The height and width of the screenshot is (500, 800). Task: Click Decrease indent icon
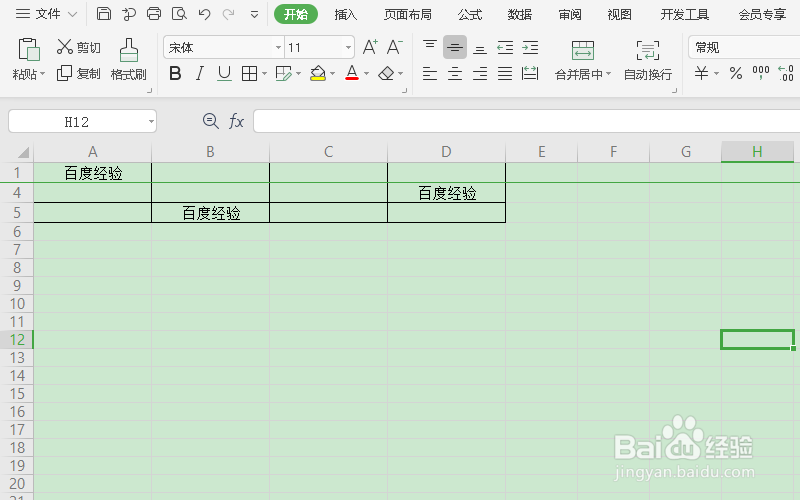pyautogui.click(x=505, y=47)
